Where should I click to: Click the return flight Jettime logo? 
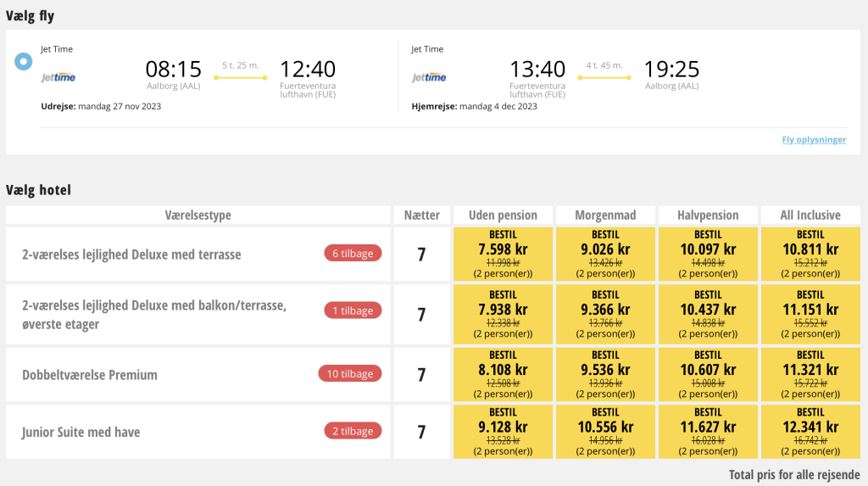coord(429,77)
